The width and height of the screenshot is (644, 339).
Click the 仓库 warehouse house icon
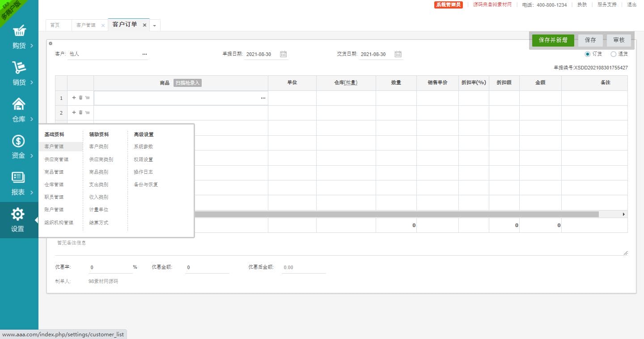click(x=19, y=104)
